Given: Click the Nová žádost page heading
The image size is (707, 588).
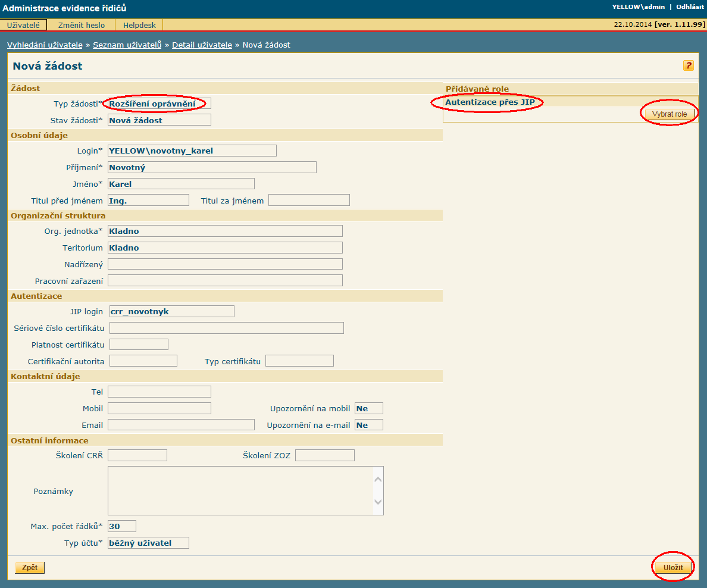Looking at the screenshot, I should tap(48, 66).
